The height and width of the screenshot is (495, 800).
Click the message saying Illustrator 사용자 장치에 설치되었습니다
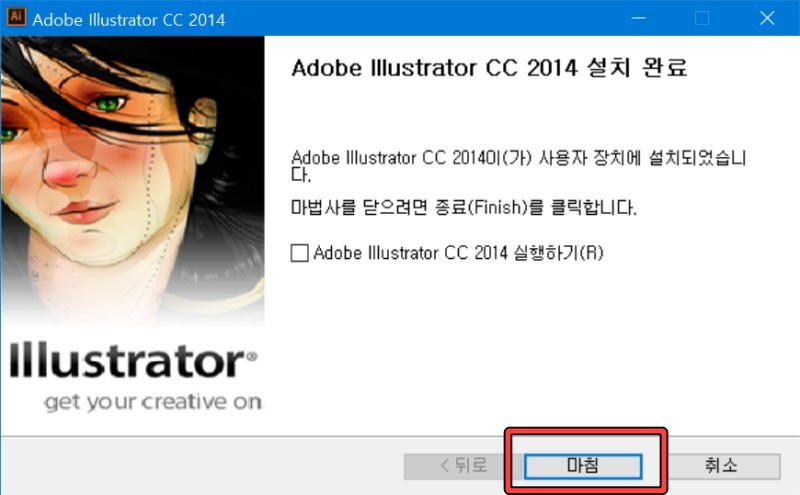click(x=518, y=165)
